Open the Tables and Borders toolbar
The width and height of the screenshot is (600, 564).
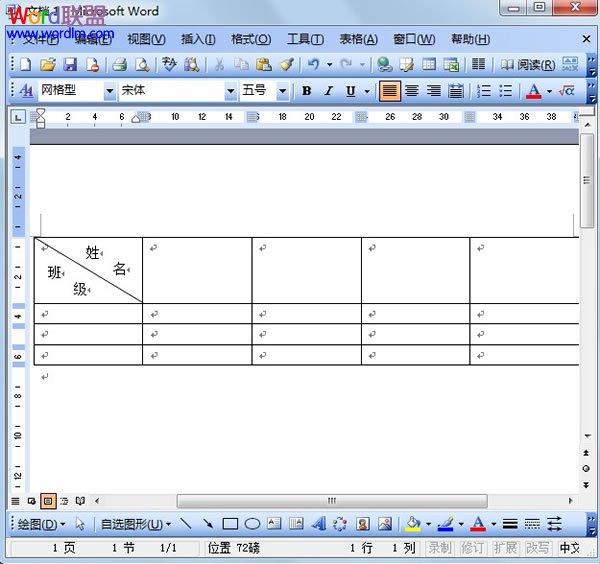click(x=406, y=64)
